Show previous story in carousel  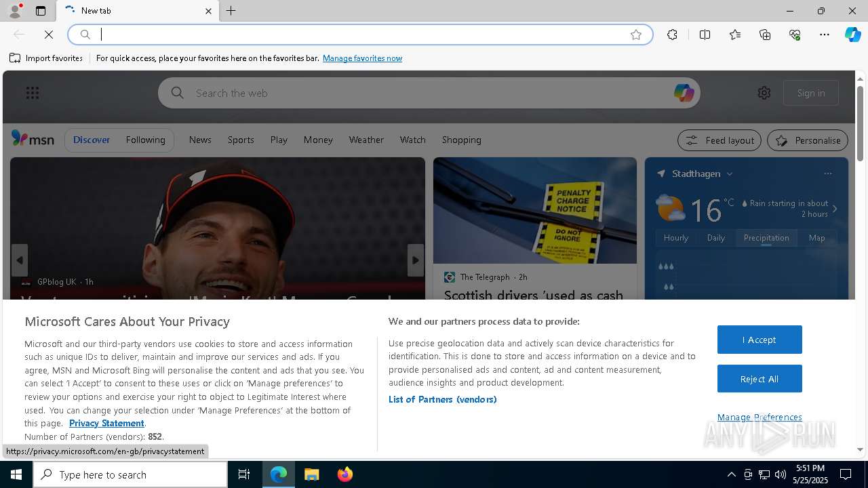(x=20, y=260)
